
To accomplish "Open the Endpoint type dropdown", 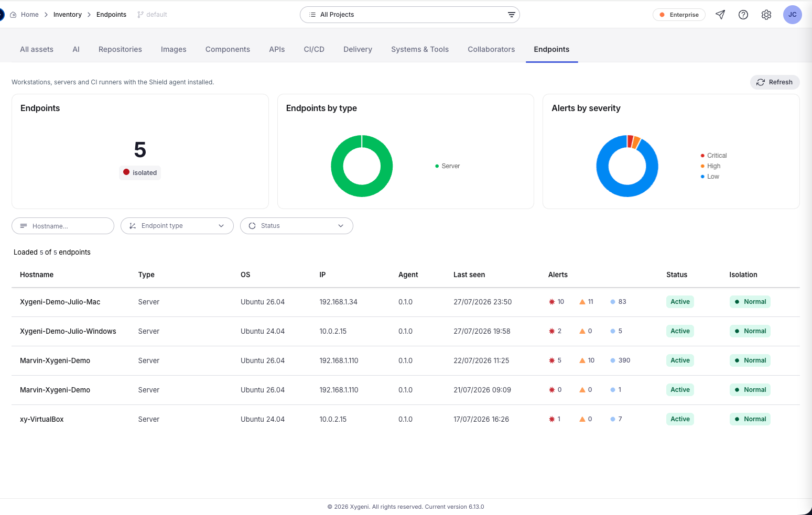I will (x=177, y=226).
